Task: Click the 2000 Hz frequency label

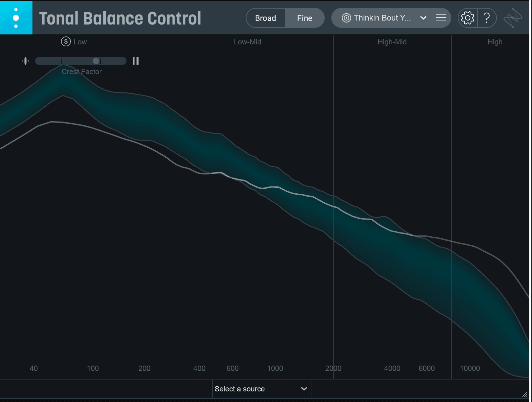Action: coord(333,368)
